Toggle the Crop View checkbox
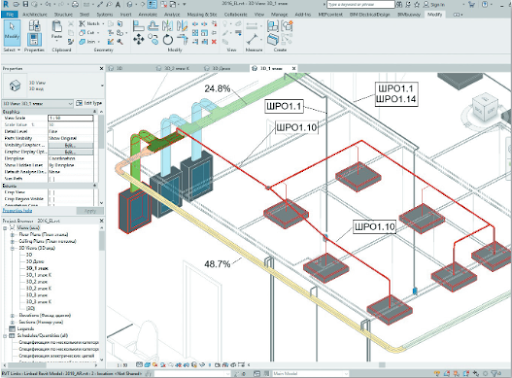The height and width of the screenshot is (378, 512). (52, 192)
